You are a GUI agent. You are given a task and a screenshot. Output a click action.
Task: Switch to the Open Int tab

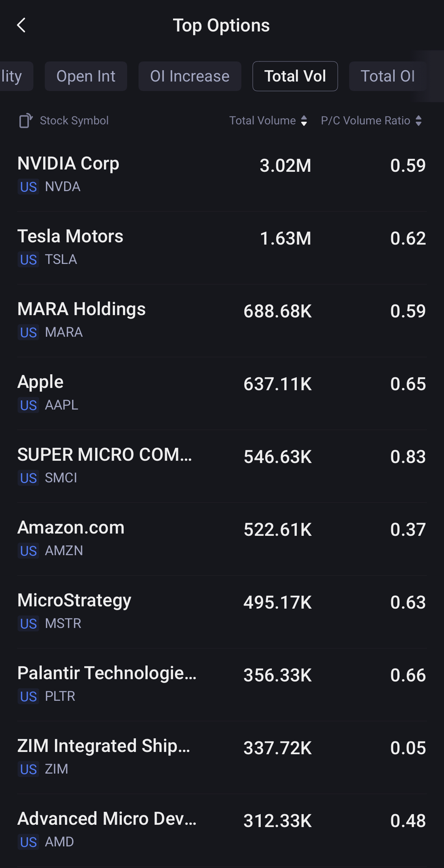[x=86, y=76]
